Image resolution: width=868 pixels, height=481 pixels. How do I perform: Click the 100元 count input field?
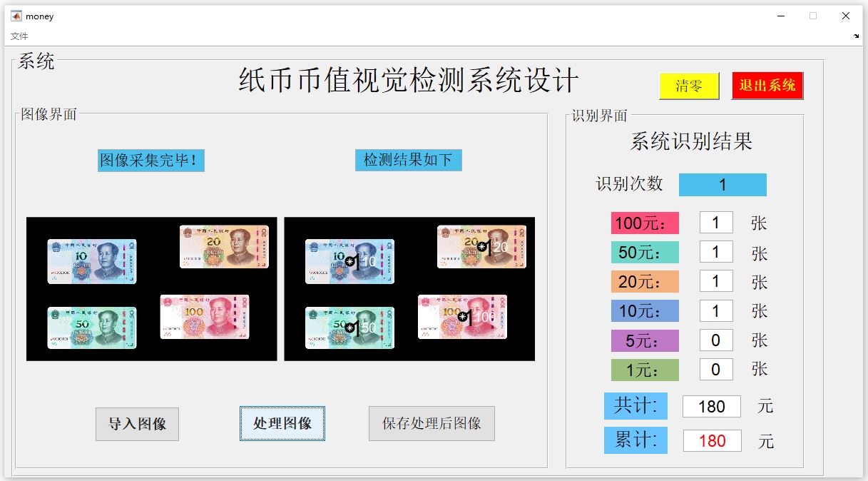point(716,223)
